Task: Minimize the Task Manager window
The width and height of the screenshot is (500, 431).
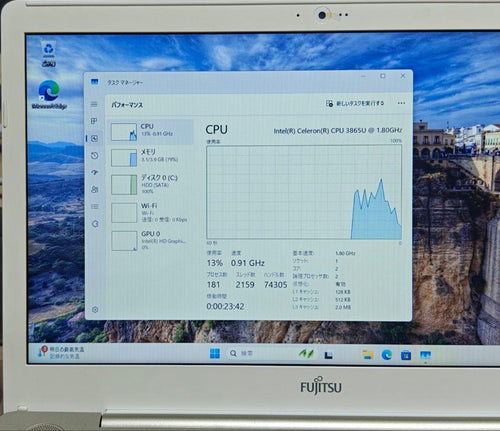Action: (363, 76)
